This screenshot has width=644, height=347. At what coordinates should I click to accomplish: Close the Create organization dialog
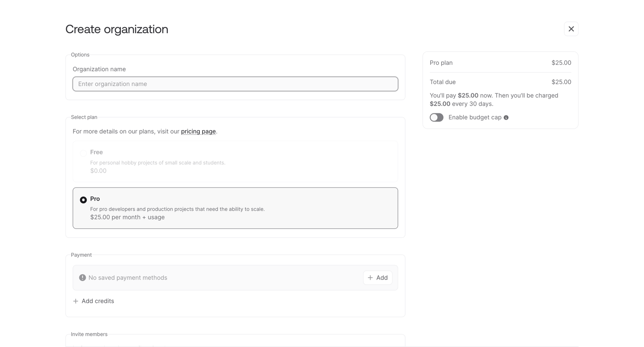(571, 29)
